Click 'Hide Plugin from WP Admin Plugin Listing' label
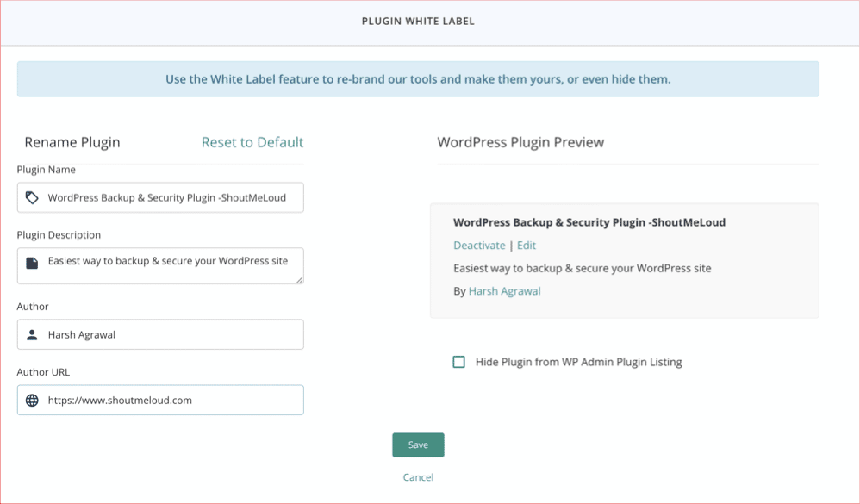 [x=578, y=362]
